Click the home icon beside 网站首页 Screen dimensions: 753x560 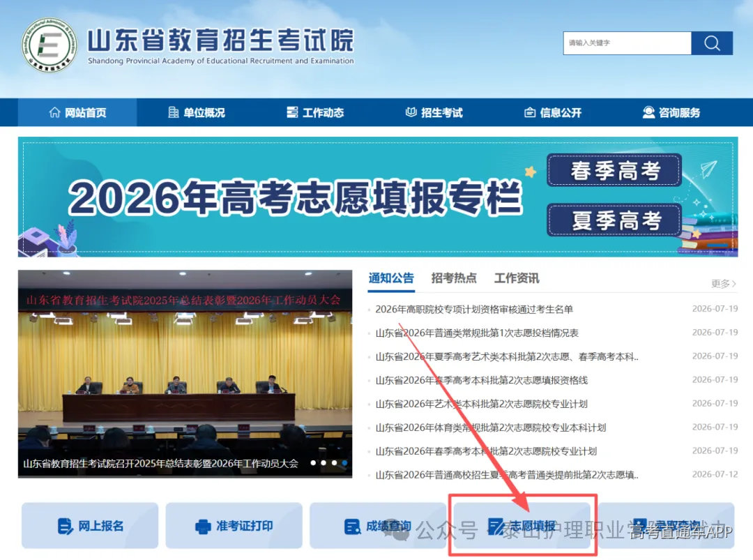54,112
